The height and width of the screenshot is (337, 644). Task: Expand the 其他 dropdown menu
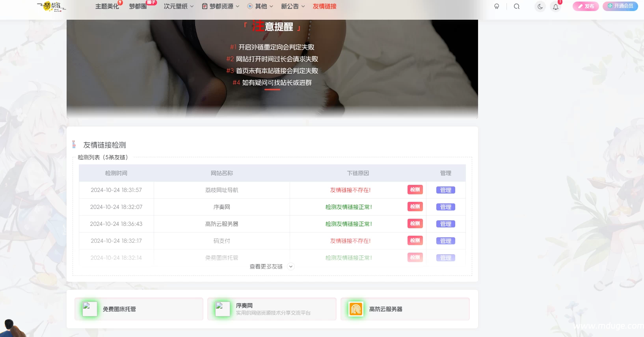[260, 6]
